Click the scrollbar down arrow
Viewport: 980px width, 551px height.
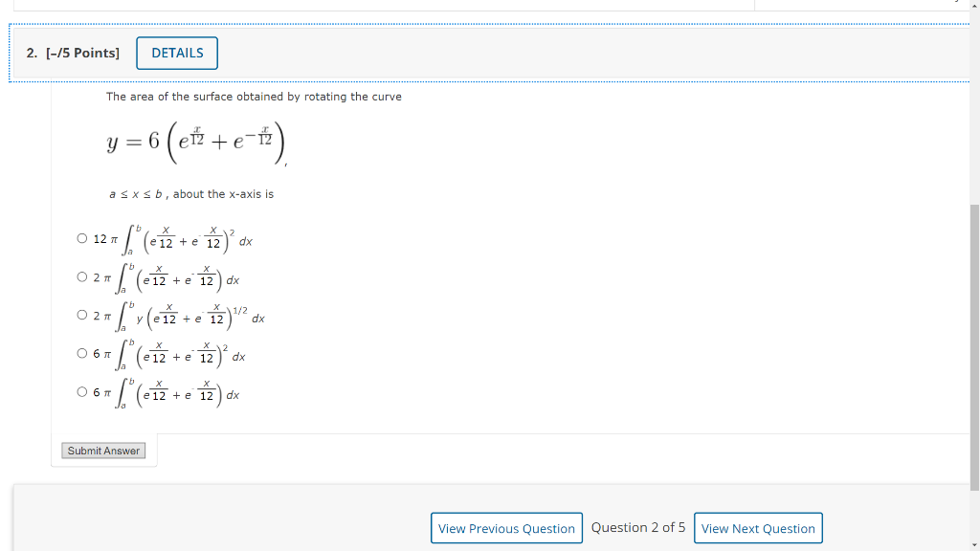(973, 543)
